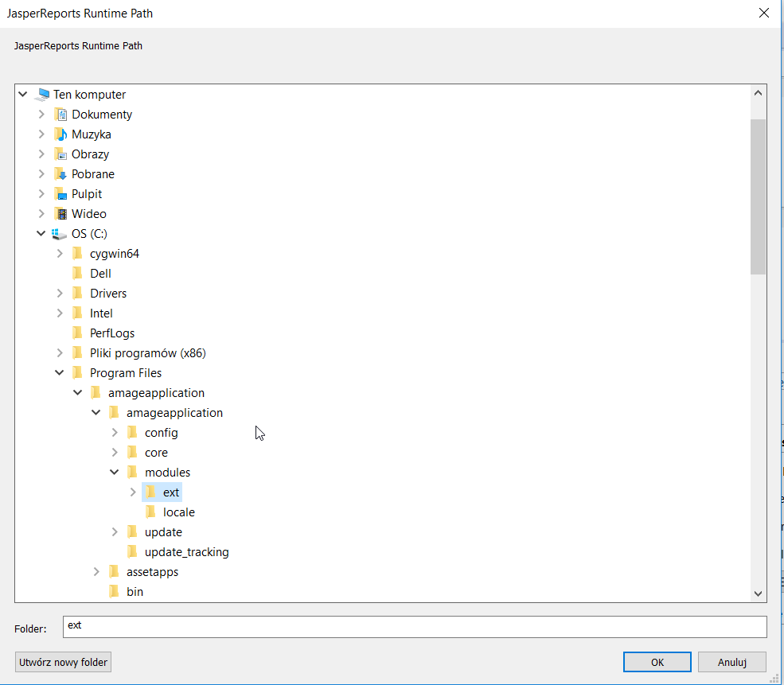Expand the ext folder node
This screenshot has height=685, width=784.
(133, 492)
